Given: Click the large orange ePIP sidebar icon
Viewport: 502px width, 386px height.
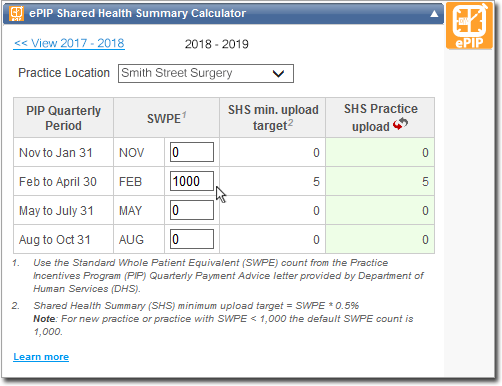Looking at the screenshot, I should tap(469, 26).
